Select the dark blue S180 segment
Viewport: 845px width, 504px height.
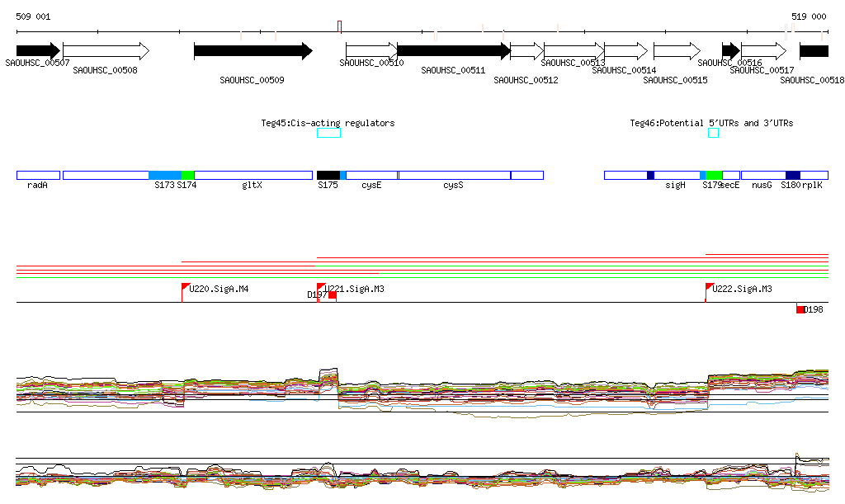tap(793, 175)
